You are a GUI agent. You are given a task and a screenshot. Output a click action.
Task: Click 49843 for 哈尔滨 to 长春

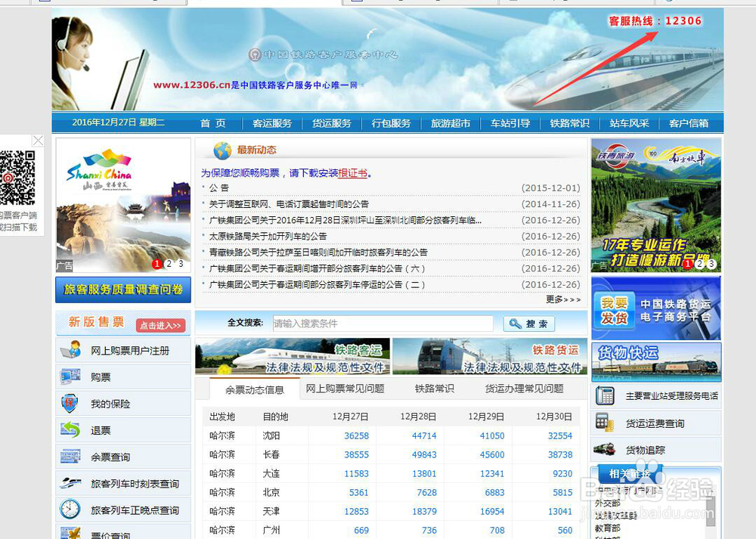[424, 454]
